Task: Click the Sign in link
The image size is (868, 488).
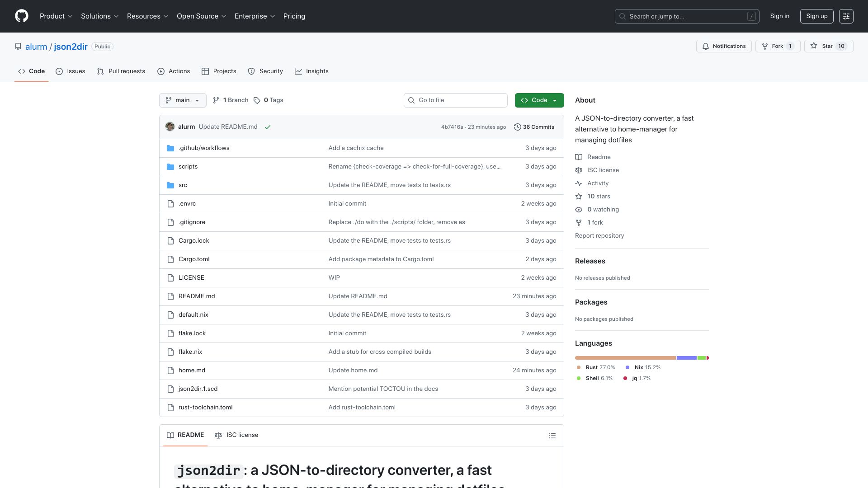Action: (x=780, y=16)
